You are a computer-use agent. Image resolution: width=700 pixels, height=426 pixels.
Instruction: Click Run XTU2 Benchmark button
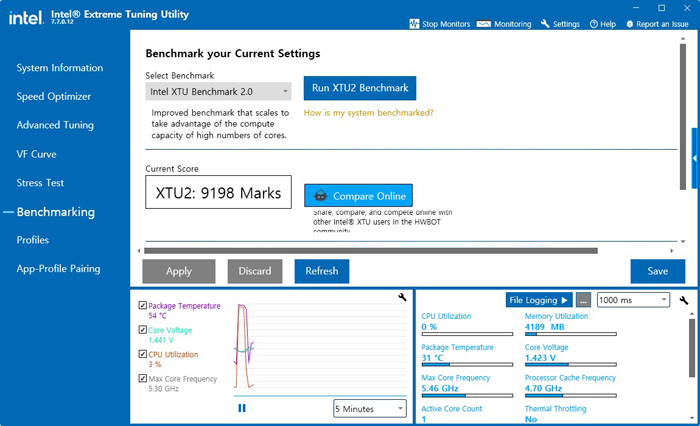coord(360,88)
